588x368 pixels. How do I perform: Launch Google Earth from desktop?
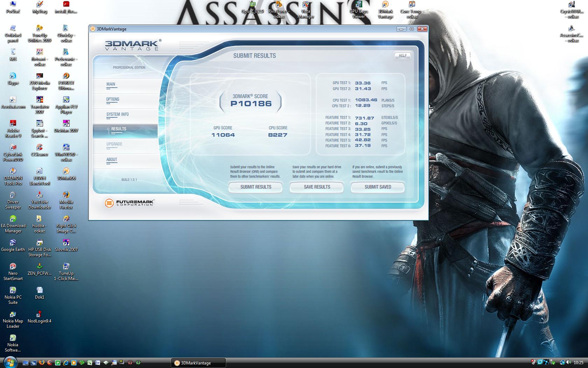pyautogui.click(x=13, y=246)
